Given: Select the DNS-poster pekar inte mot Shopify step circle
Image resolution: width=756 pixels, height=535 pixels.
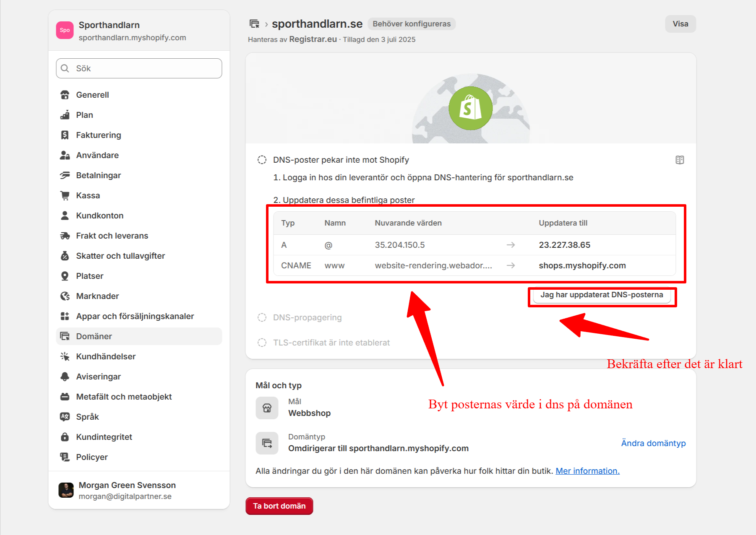Looking at the screenshot, I should tap(262, 160).
